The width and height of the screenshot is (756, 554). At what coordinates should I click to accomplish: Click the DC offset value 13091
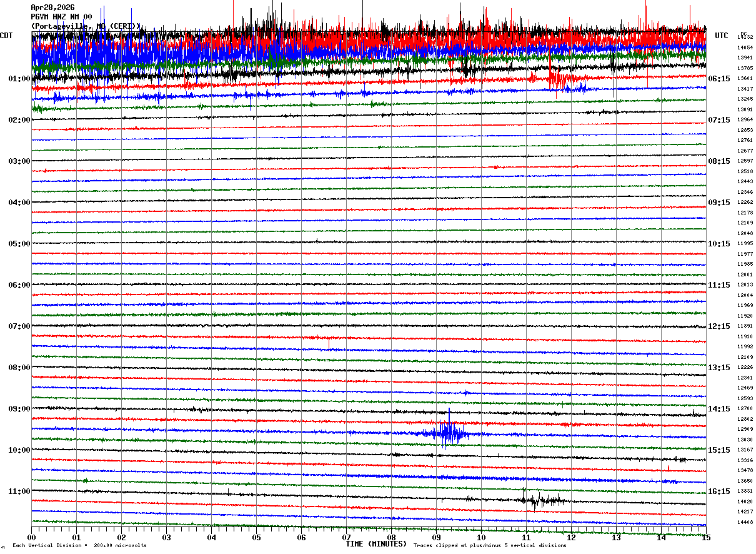[745, 109]
